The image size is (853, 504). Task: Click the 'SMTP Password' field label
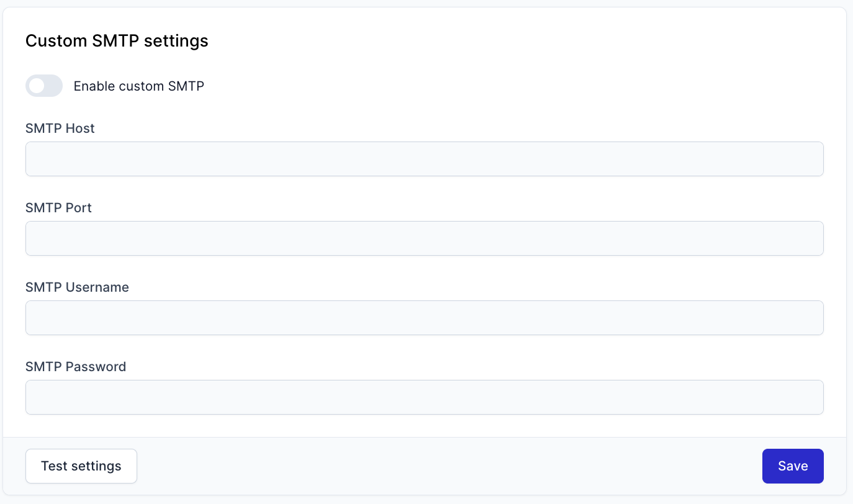point(76,367)
